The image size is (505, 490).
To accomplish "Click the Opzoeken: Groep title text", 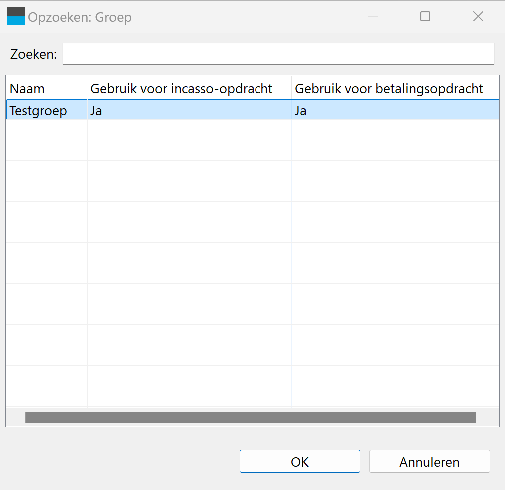I will pyautogui.click(x=79, y=17).
